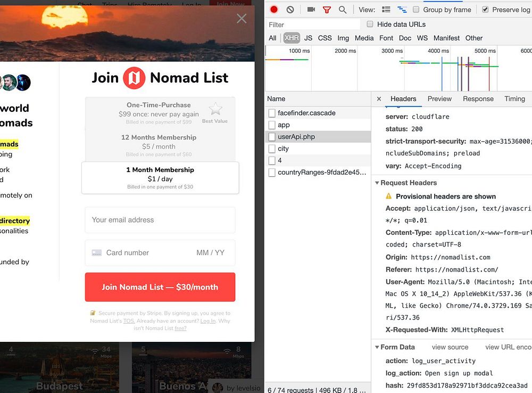Open the Timing tab

[x=514, y=99]
